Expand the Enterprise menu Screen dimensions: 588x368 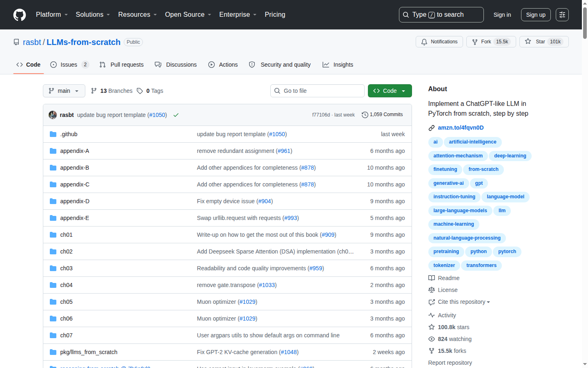pos(238,15)
